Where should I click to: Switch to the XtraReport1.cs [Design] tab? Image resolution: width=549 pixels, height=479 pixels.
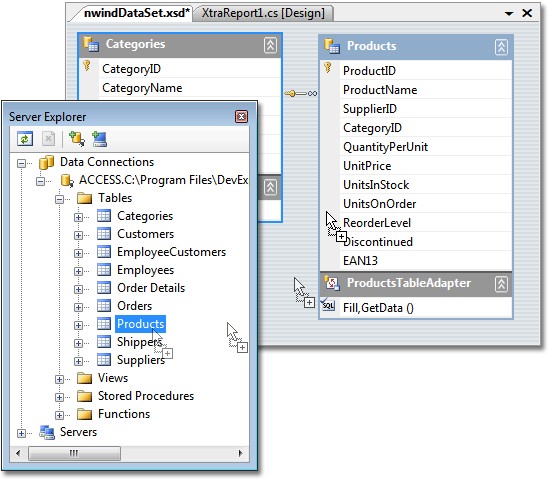pyautogui.click(x=263, y=13)
